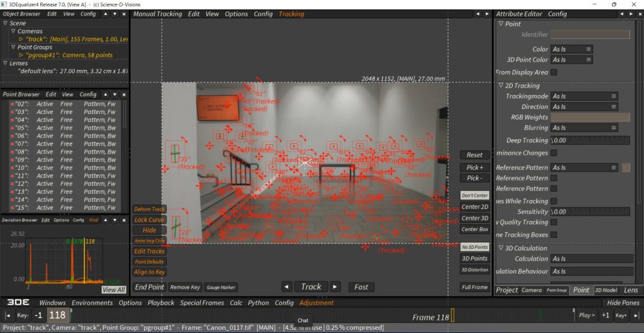The image size is (644, 333).
Task: Jump to first frame on timeline
Action: (8, 315)
